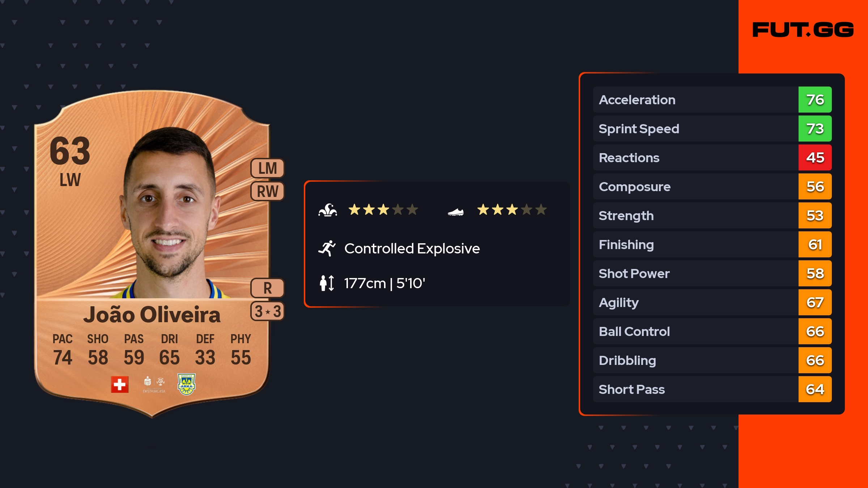Click the Arka club crest
The height and width of the screenshot is (488, 868).
(187, 384)
